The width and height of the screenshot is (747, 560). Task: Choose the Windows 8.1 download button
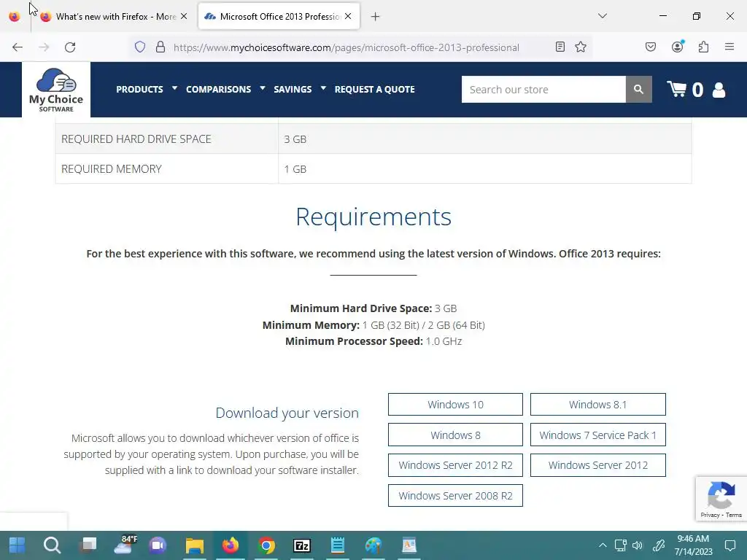(598, 404)
